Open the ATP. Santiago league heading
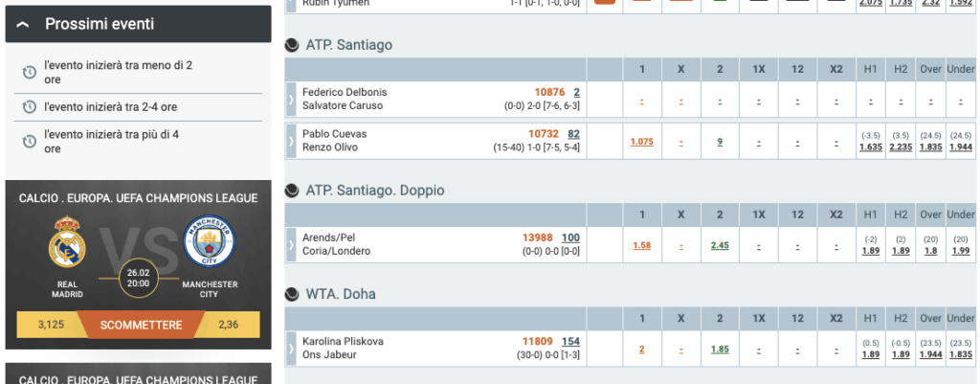This screenshot has width=980, height=384. 348,44
